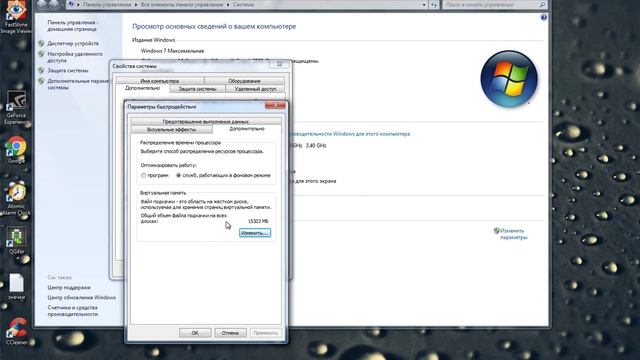The image size is (640, 360).
Task: Open 'Центр обновления Windows' link
Action: click(82, 298)
